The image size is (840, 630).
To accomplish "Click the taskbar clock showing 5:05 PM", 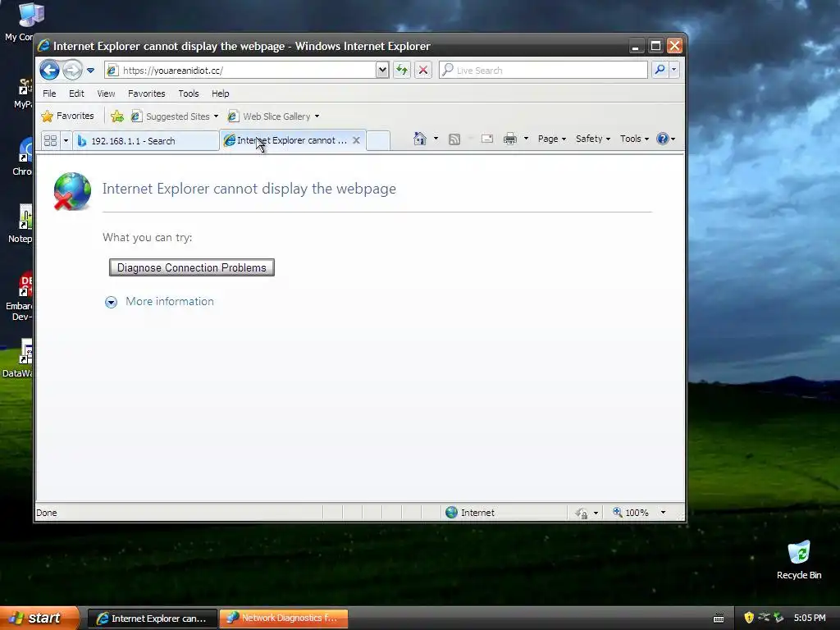I will 810,618.
